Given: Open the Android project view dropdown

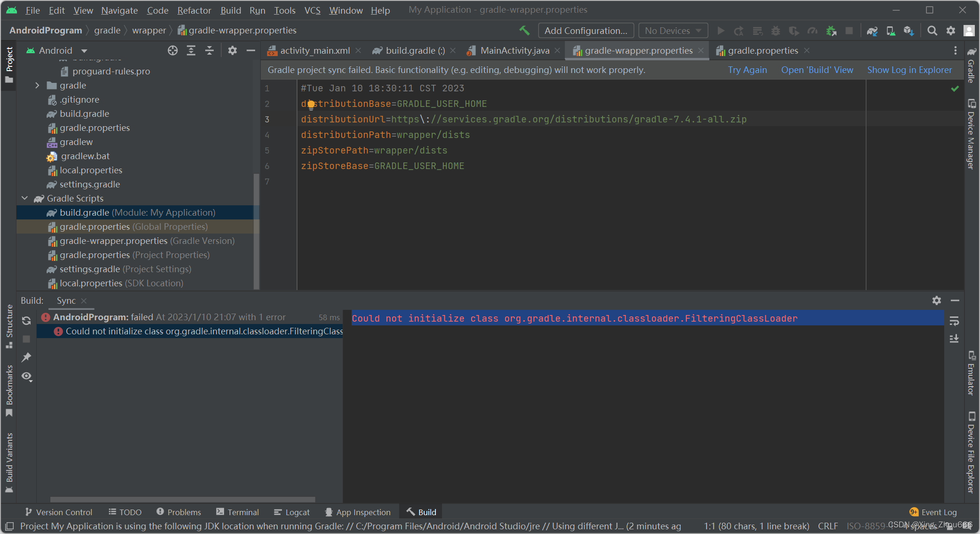Looking at the screenshot, I should (x=84, y=50).
